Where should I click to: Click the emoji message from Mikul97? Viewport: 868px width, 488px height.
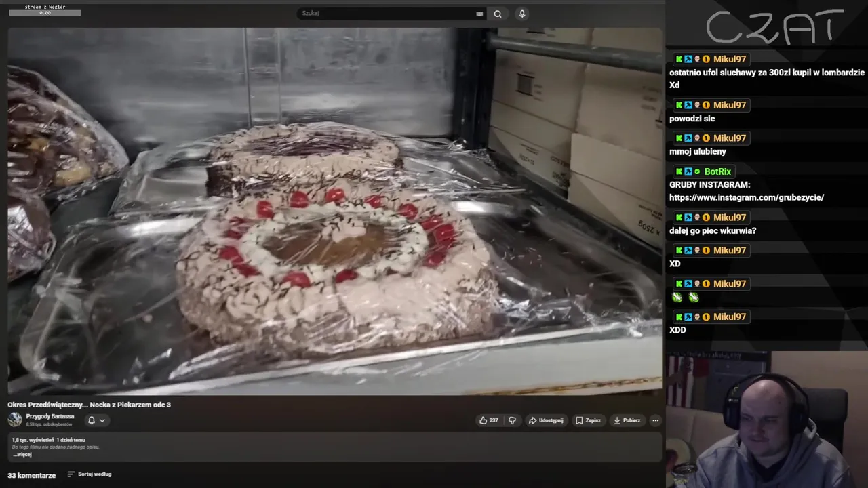click(685, 297)
